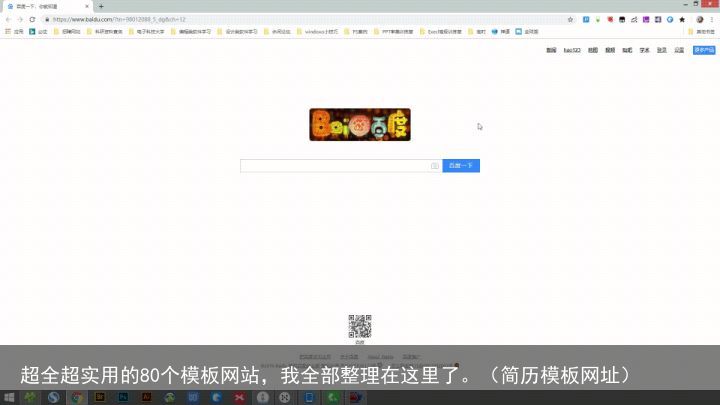Open the green extension icon in toolbar
720x405 pixels.
click(x=598, y=19)
